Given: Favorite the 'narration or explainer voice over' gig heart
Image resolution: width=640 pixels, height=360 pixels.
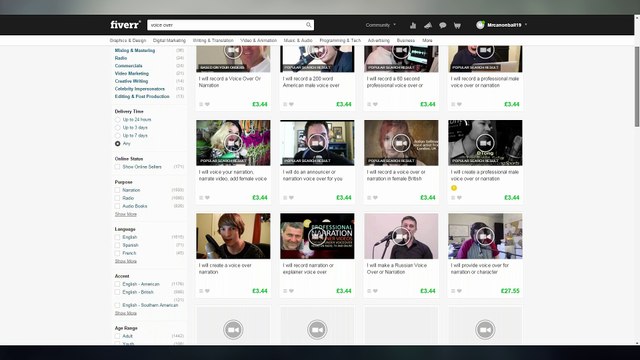Looking at the screenshot, I should tap(291, 291).
